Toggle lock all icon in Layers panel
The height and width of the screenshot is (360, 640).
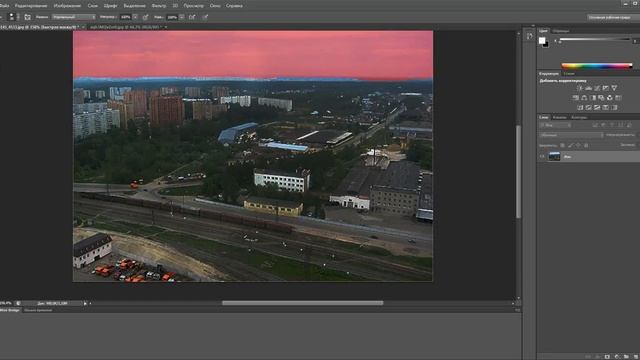[x=586, y=145]
